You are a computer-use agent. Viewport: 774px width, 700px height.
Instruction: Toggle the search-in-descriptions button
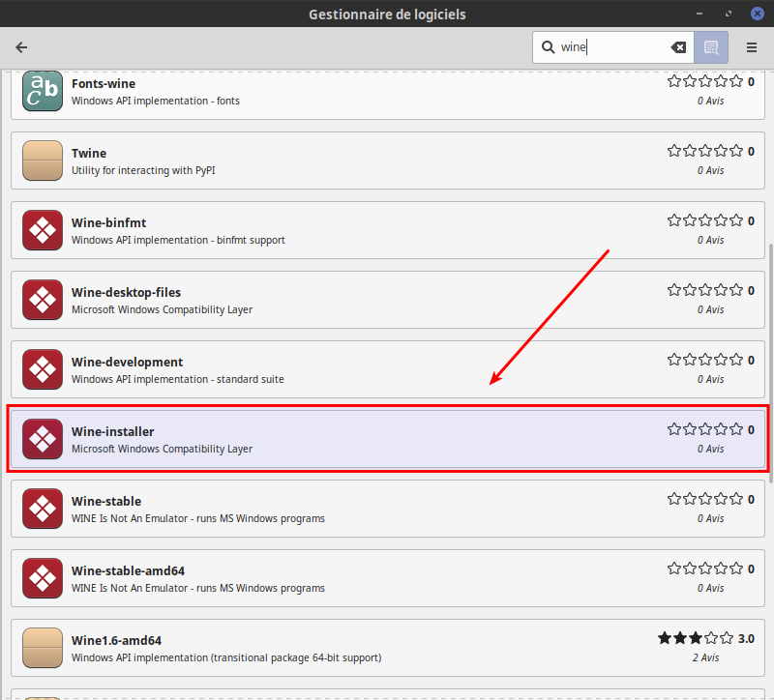(711, 47)
